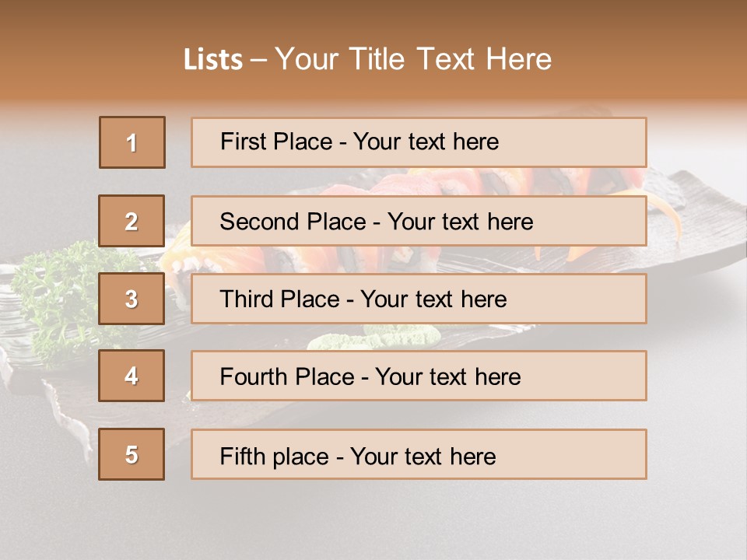Click the 'First Place' text bar
The height and width of the screenshot is (560, 747).
(419, 142)
